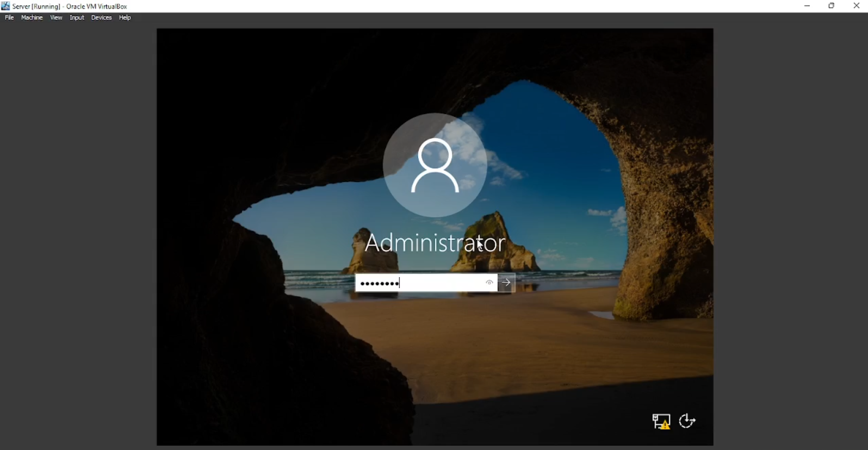Screen dimensions: 868x450
Task: Click the Administrator account name
Action: coord(435,242)
